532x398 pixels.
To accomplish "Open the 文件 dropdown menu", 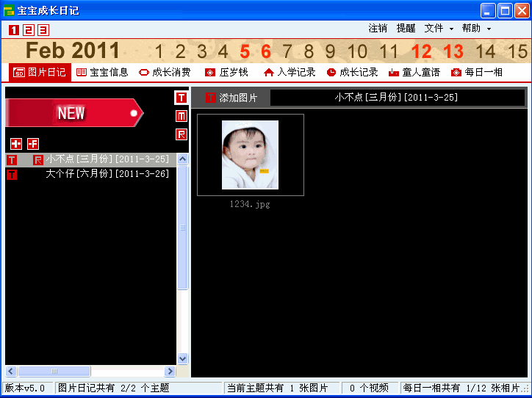I will pos(439,29).
